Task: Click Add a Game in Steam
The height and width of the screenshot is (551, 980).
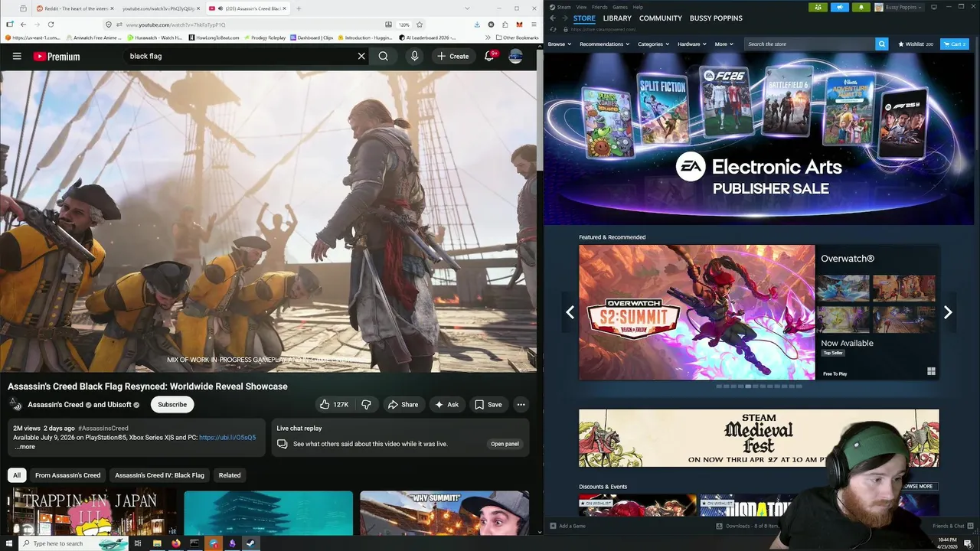Action: pyautogui.click(x=567, y=526)
